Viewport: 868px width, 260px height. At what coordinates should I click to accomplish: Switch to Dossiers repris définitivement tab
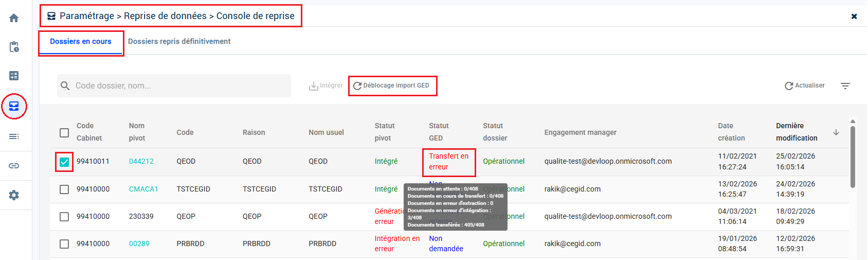point(179,41)
